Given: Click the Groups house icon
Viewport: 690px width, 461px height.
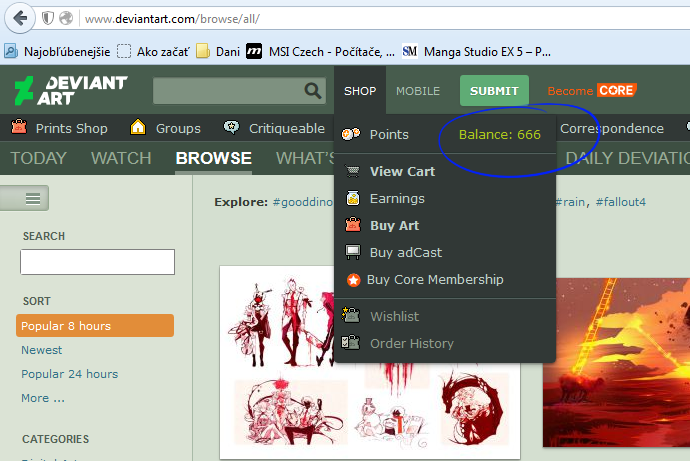Looking at the screenshot, I should tap(138, 127).
